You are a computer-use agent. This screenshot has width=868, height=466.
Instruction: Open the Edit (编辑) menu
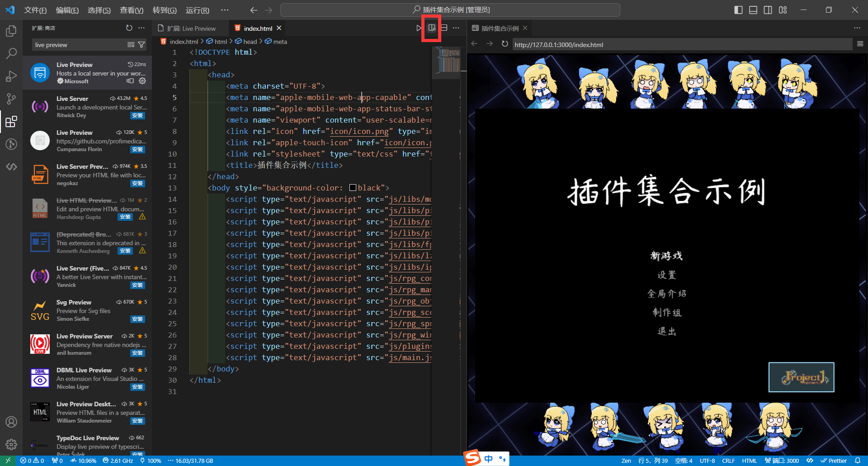pyautogui.click(x=67, y=10)
